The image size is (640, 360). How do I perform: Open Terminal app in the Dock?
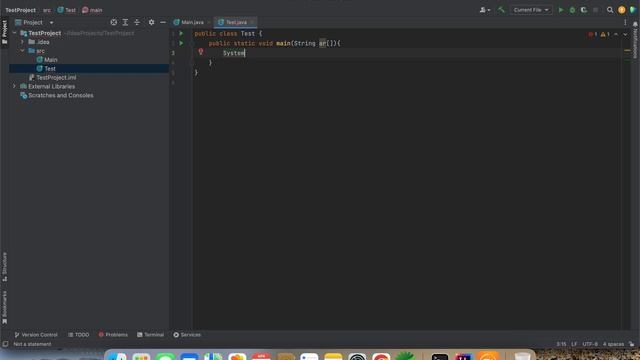[x=440, y=357]
